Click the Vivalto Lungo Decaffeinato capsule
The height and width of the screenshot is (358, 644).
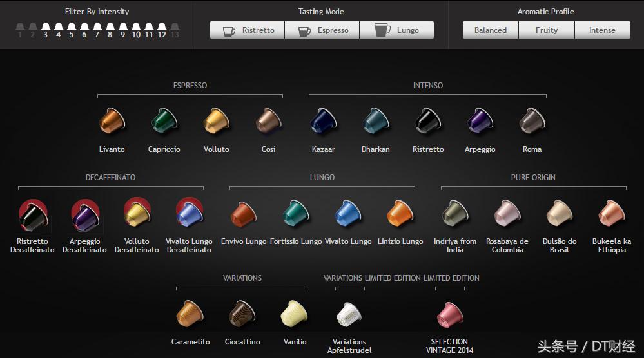tap(190, 213)
